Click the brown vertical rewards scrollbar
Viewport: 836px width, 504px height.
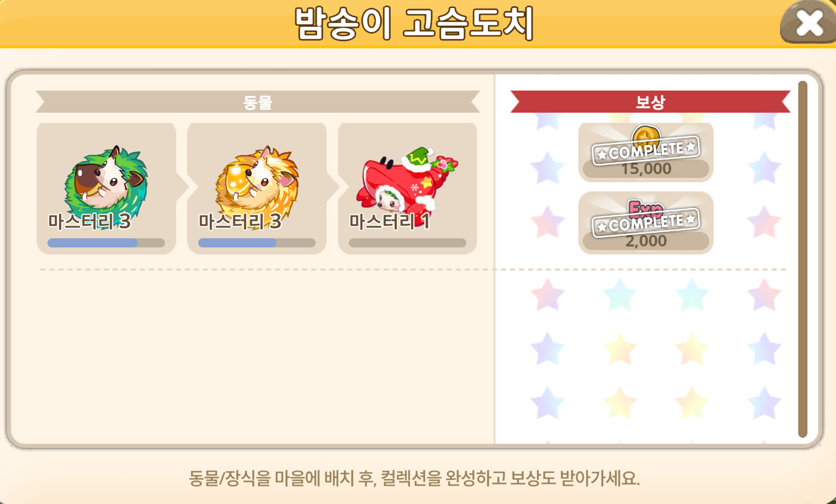pos(803,259)
